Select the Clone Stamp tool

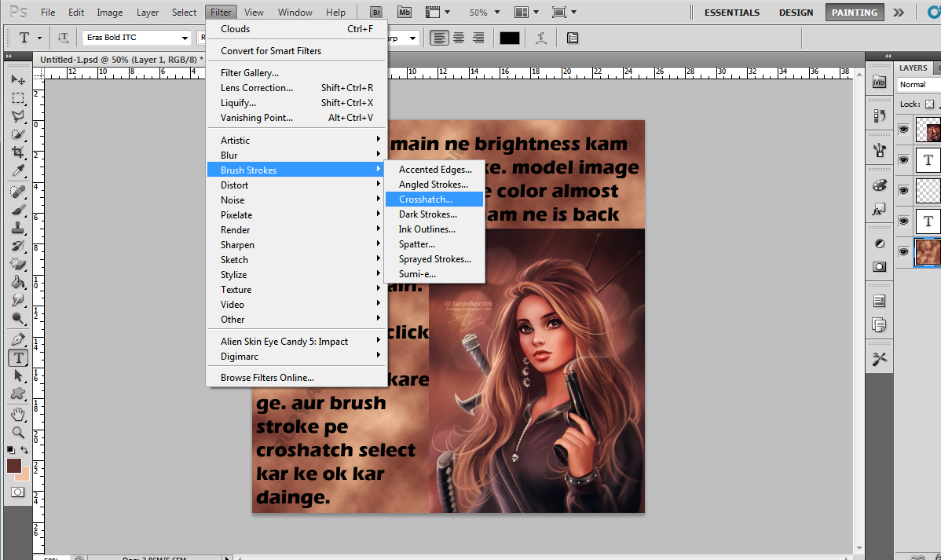(x=18, y=228)
